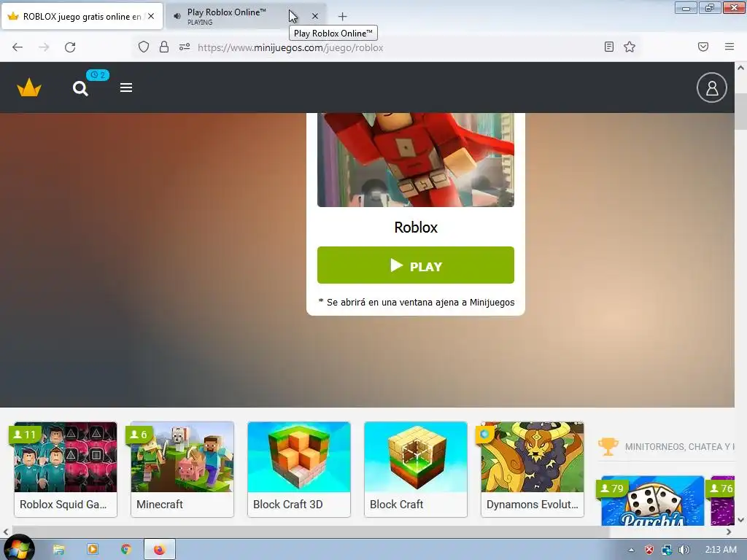This screenshot has width=747, height=560.
Task: Open system tray volume icon
Action: (x=684, y=550)
